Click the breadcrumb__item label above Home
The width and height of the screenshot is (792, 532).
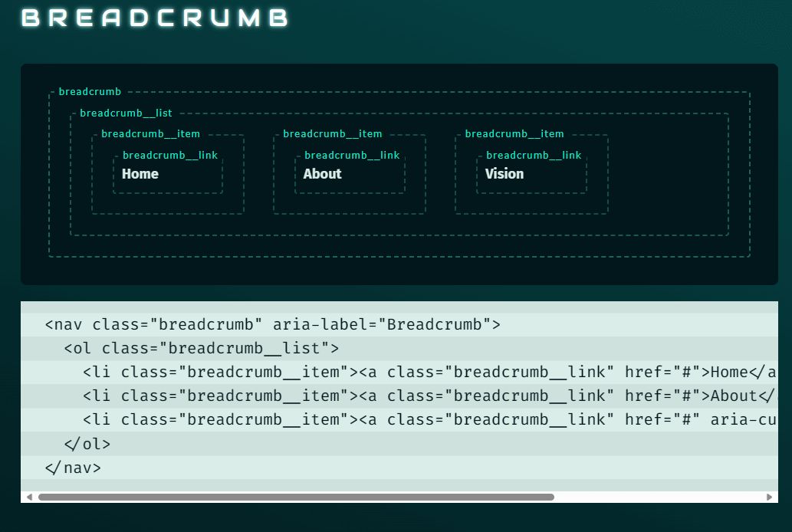pyautogui.click(x=150, y=134)
